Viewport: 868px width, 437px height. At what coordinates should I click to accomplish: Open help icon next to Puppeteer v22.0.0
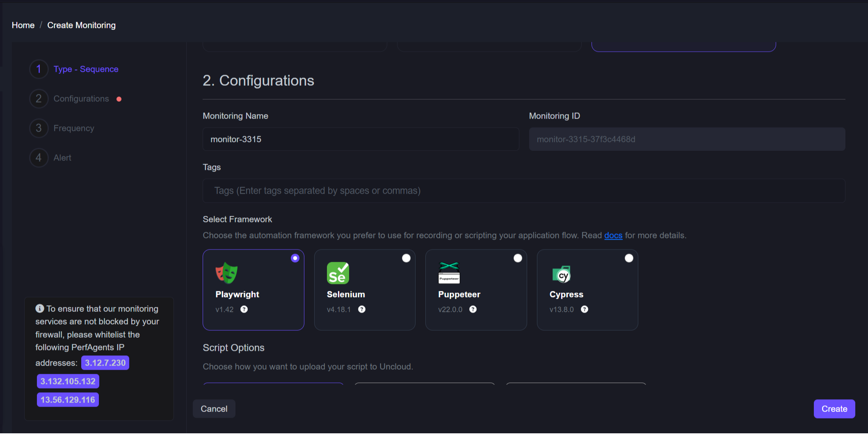point(473,309)
